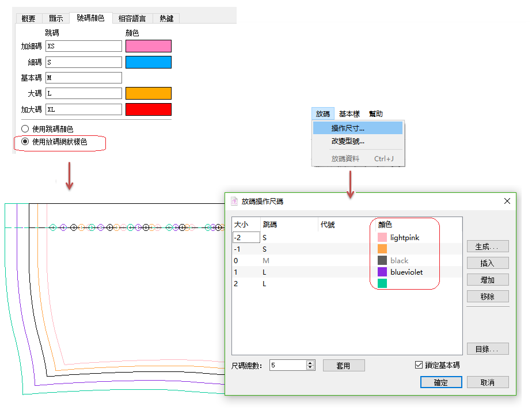Image resolution: width=532 pixels, height=410 pixels.
Task: Toggle the 鎖定基本碼 checkbox
Action: [x=419, y=365]
